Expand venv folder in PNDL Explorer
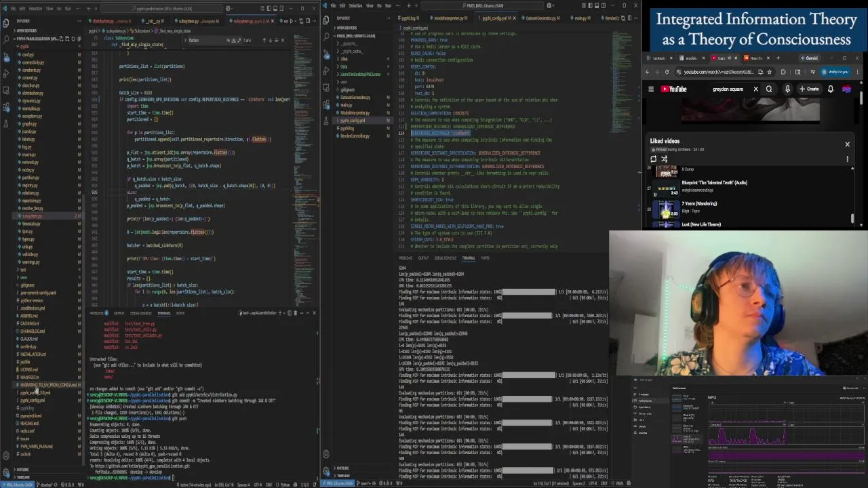The height and width of the screenshot is (488, 868). [343, 82]
